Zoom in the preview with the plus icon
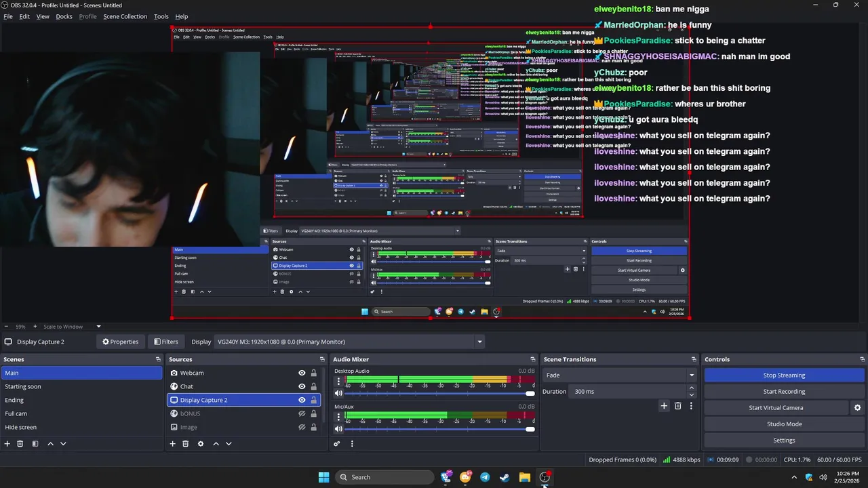The image size is (868, 488). pos(35,326)
